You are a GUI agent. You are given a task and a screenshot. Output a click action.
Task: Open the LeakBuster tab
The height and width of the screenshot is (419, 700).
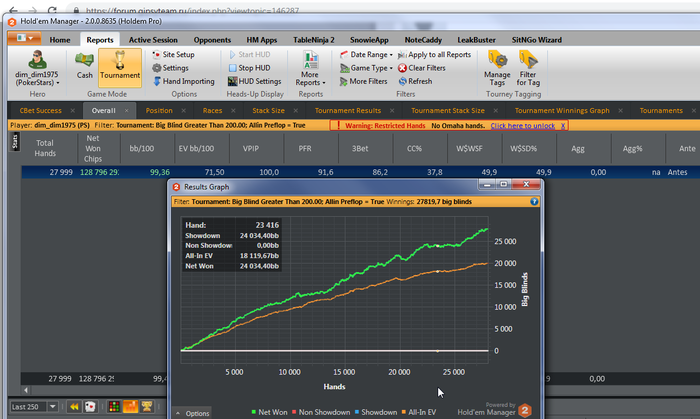[x=476, y=40]
